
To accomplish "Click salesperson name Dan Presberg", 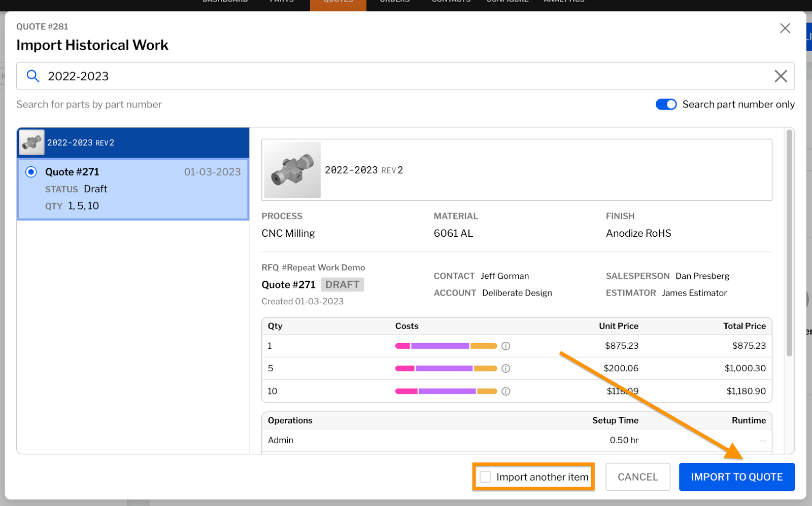I will pyautogui.click(x=702, y=276).
